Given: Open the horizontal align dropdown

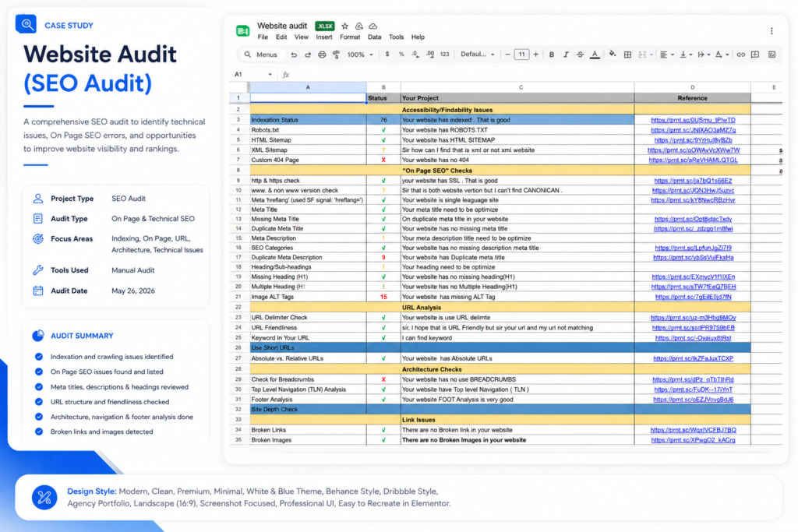Looking at the screenshot, I should click(667, 55).
